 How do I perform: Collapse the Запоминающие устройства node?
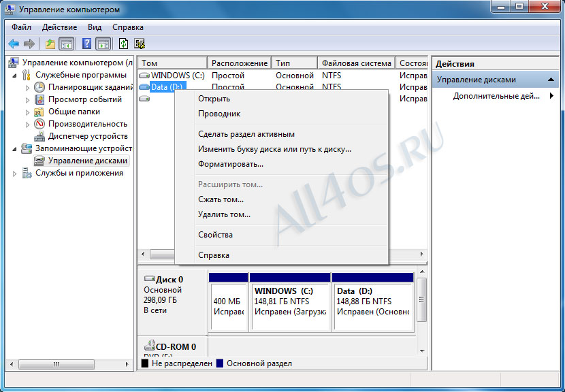pyautogui.click(x=15, y=149)
